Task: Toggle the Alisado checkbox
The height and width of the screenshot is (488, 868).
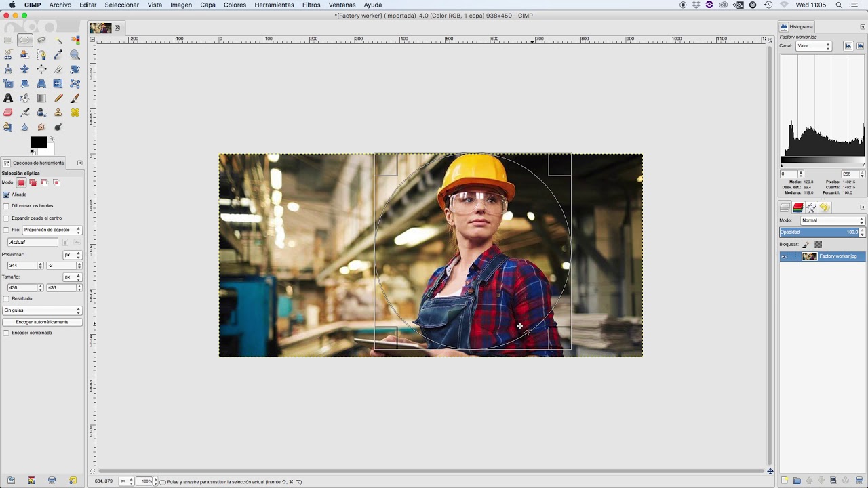Action: pyautogui.click(x=6, y=195)
